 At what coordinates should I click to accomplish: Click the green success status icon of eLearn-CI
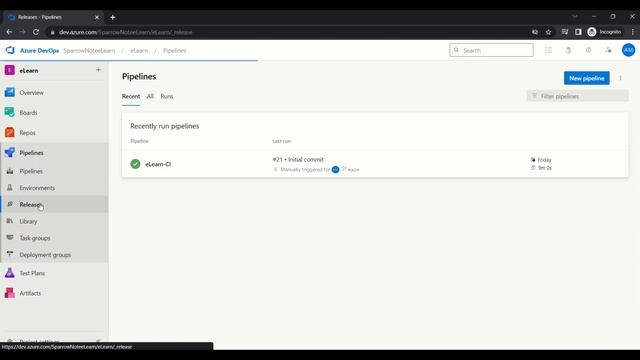(135, 164)
